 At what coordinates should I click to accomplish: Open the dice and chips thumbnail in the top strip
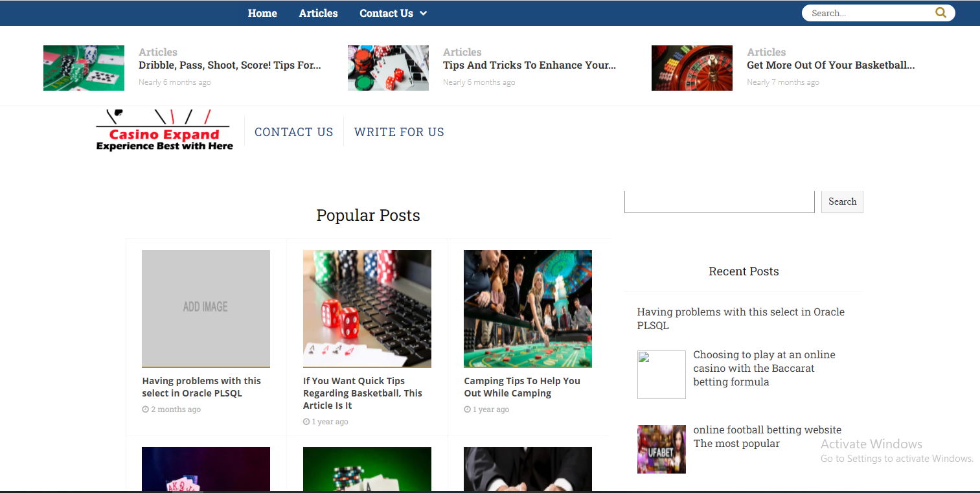(388, 68)
